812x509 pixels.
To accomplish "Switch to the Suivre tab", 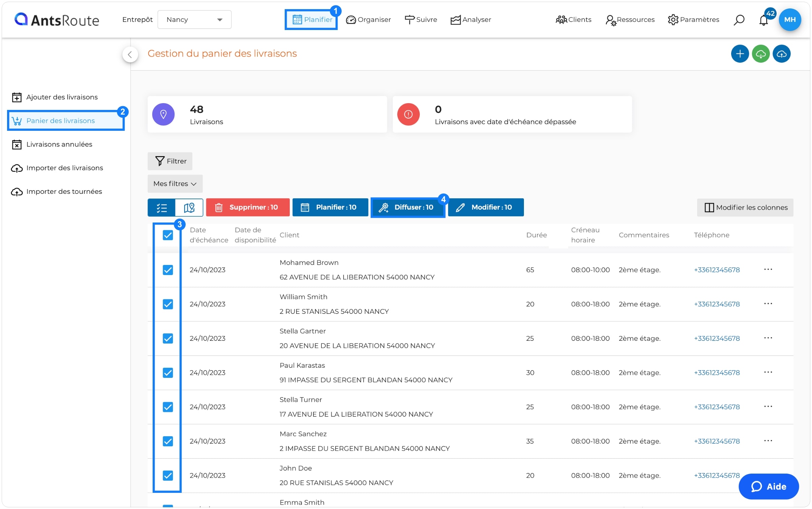I will (x=420, y=20).
